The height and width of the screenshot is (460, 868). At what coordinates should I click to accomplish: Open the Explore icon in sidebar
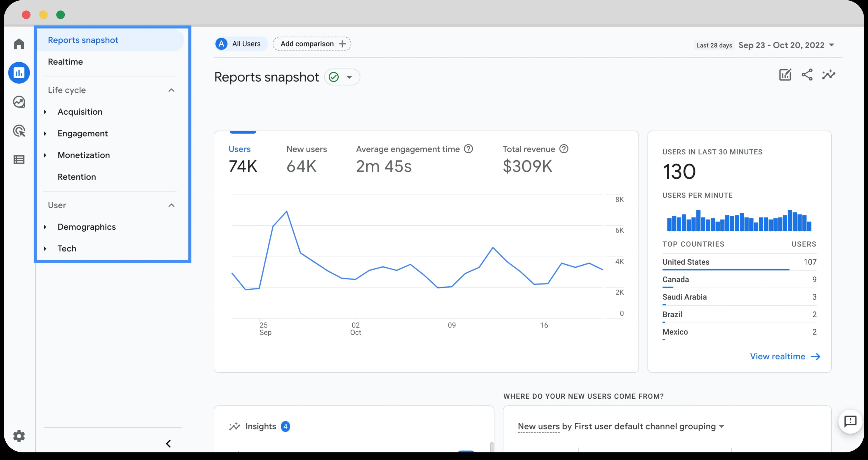pyautogui.click(x=19, y=102)
